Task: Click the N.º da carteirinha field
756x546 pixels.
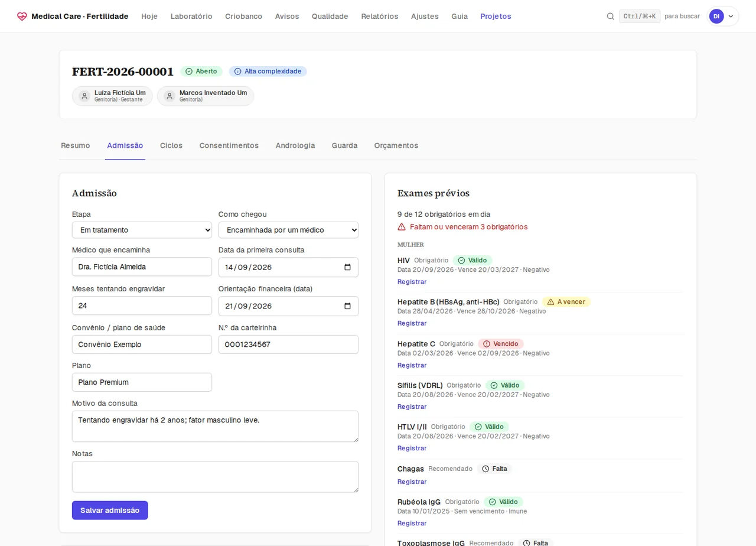Action: [x=288, y=344]
